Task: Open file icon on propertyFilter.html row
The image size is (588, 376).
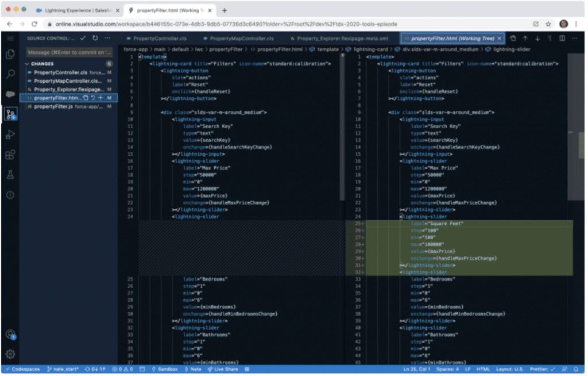Action: click(x=86, y=98)
